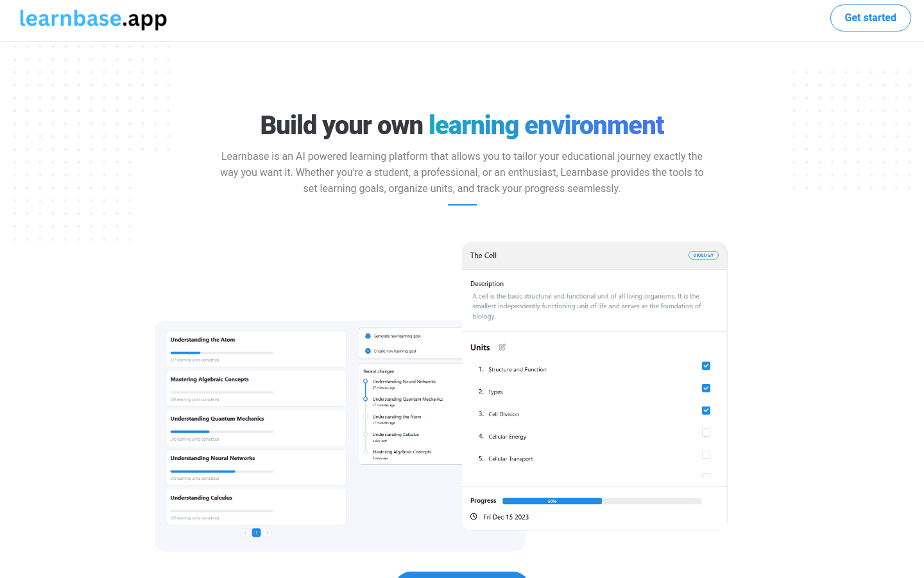Viewport: 924px width, 578px height.
Task: Open the Understanding Quantum Mechanics goal card
Action: click(256, 428)
